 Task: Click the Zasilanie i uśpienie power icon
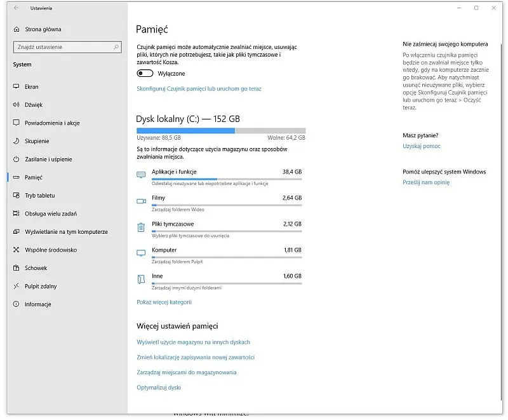pos(17,159)
